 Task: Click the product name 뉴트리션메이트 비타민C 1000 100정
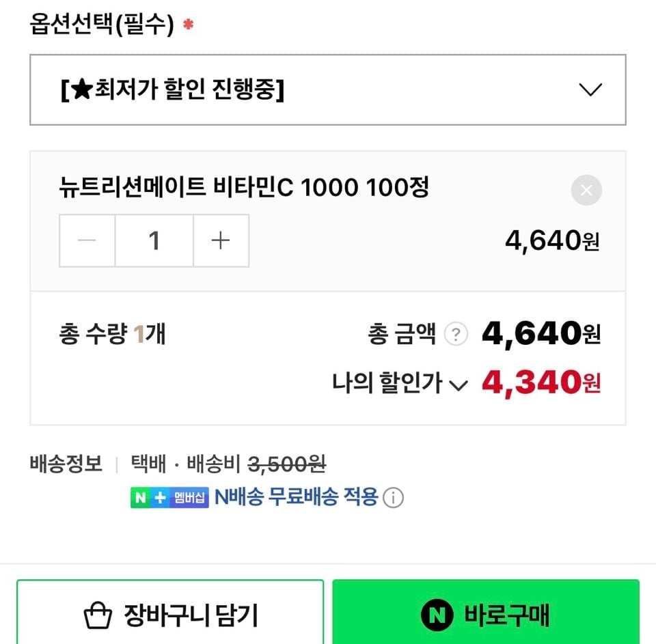tap(244, 187)
